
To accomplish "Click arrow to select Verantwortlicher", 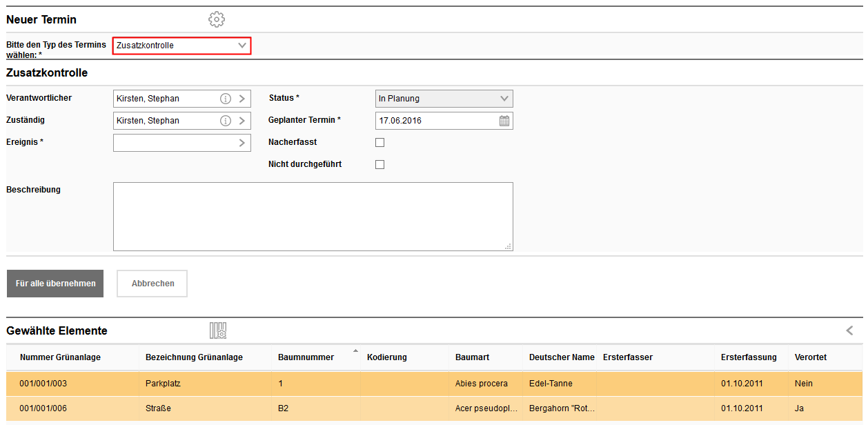I will [242, 99].
